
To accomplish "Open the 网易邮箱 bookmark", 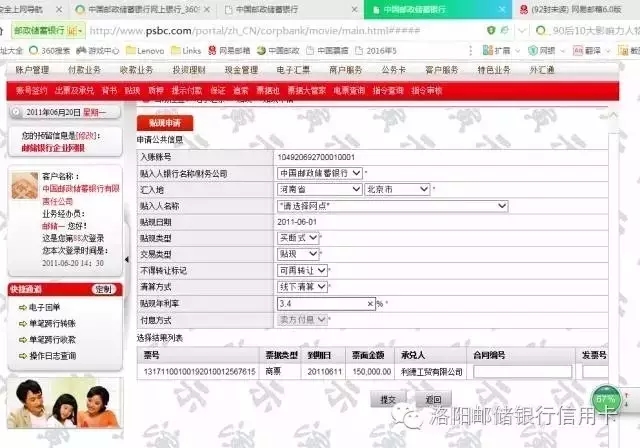I will (229, 51).
